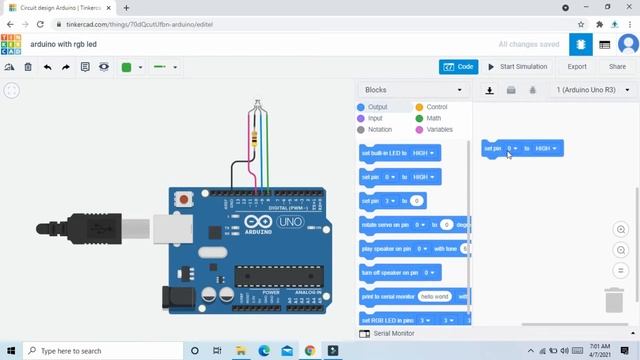Screen dimensions: 640x360
Task: Select the Math blocks category
Action: tap(428, 118)
